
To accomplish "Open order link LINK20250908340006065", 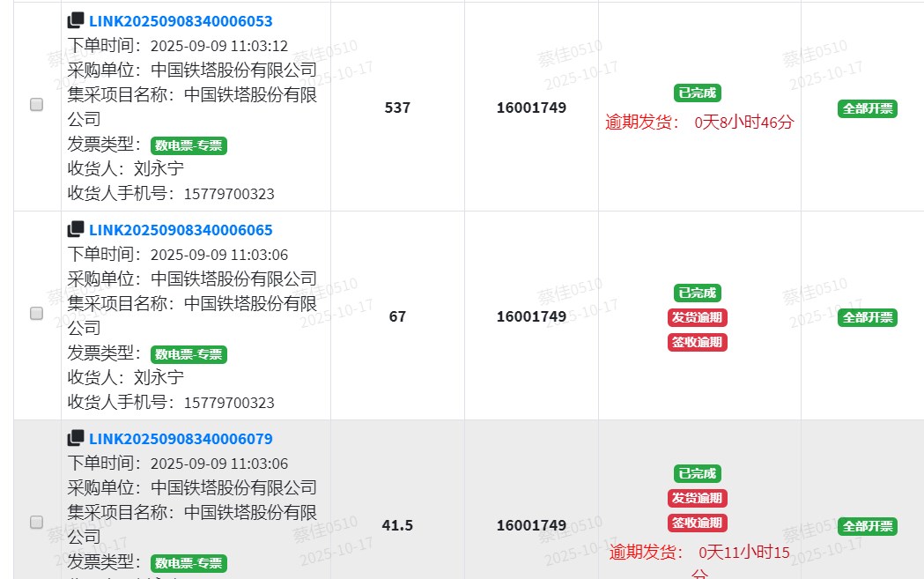I will [181, 230].
